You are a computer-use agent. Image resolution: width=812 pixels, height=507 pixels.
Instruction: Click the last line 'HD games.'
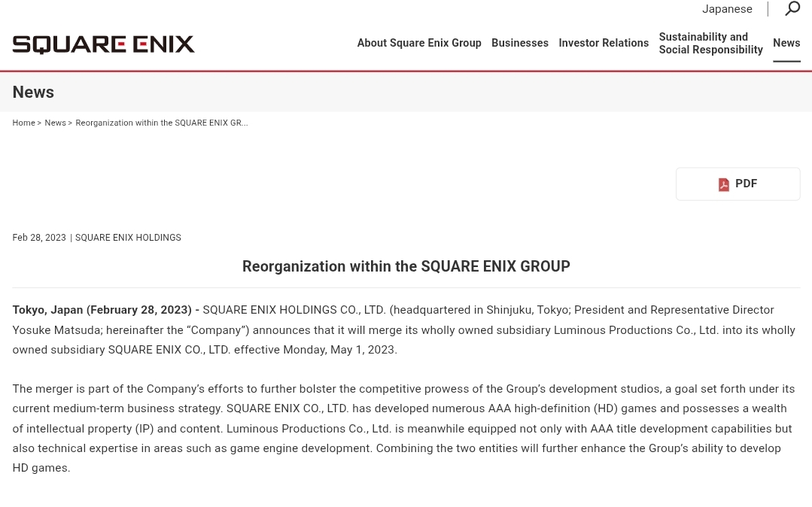41,468
